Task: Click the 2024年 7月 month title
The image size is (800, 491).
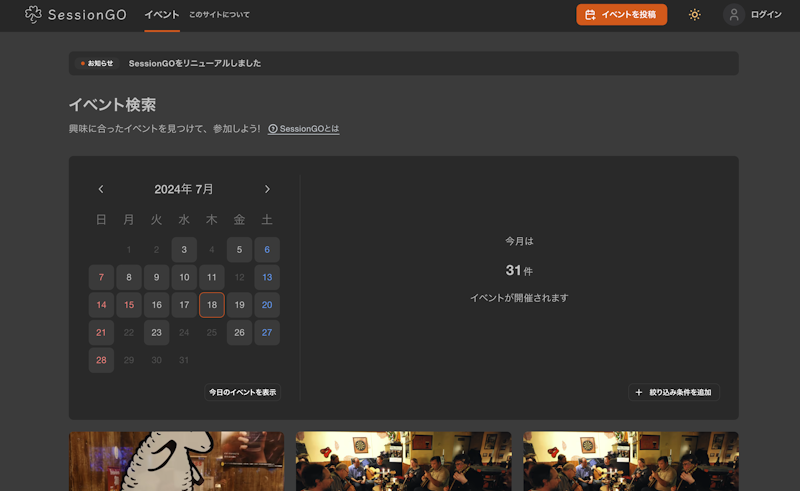Action: (184, 189)
